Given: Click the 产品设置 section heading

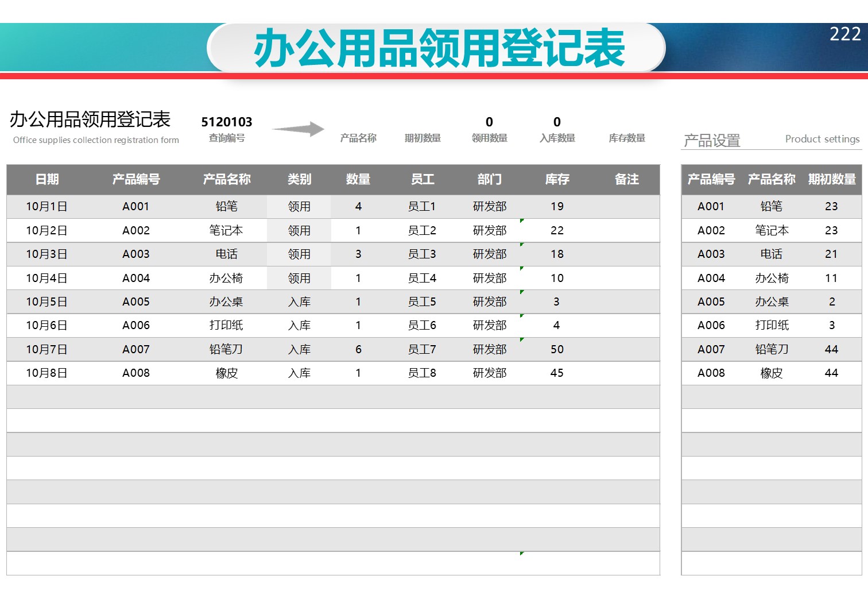Looking at the screenshot, I should coord(712,140).
